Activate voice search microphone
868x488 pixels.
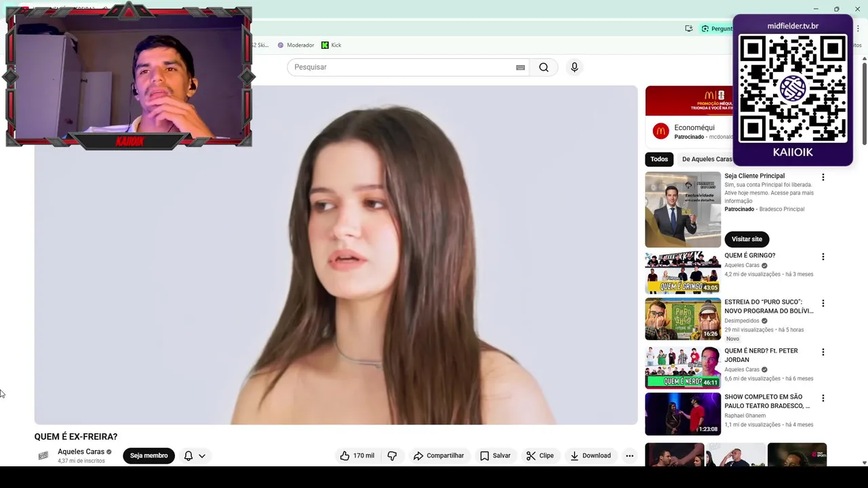pyautogui.click(x=574, y=67)
